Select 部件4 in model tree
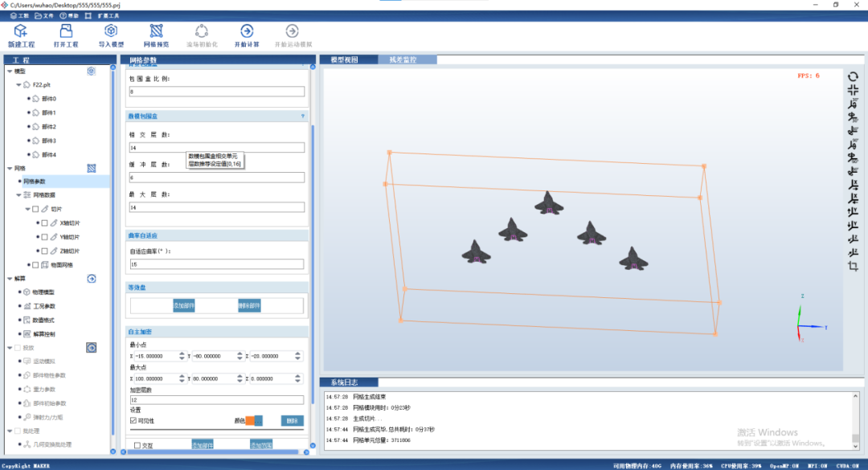This screenshot has height=470, width=868. (x=49, y=155)
